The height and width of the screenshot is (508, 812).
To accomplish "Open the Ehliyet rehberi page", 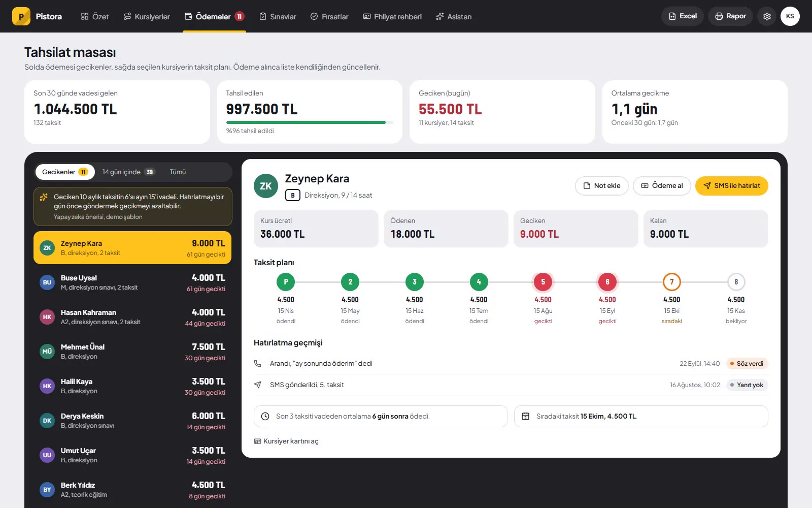I will pos(392,17).
